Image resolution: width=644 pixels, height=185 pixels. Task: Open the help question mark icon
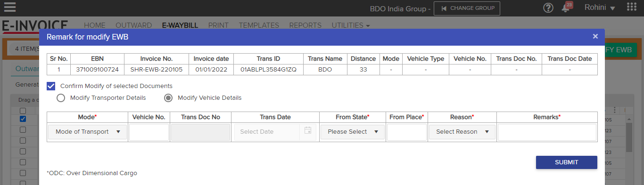coord(548,8)
